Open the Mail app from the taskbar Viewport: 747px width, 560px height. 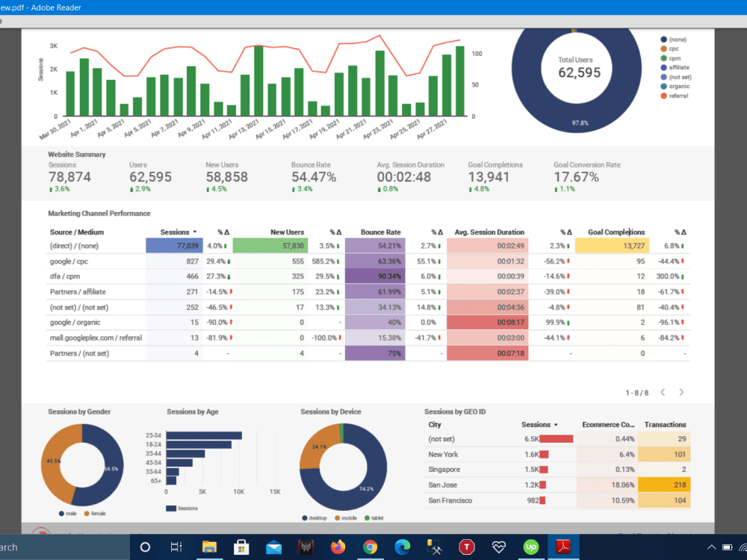click(x=274, y=547)
